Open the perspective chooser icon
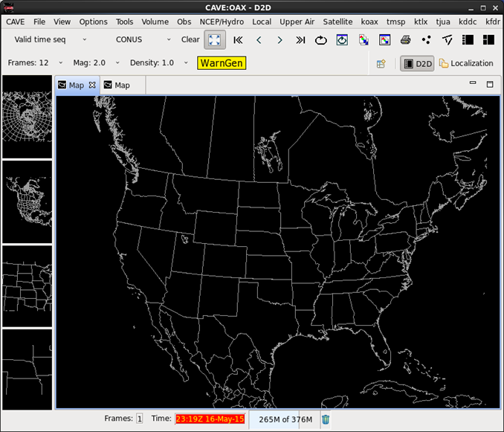Screen dimensions: 504x432 click(381, 64)
